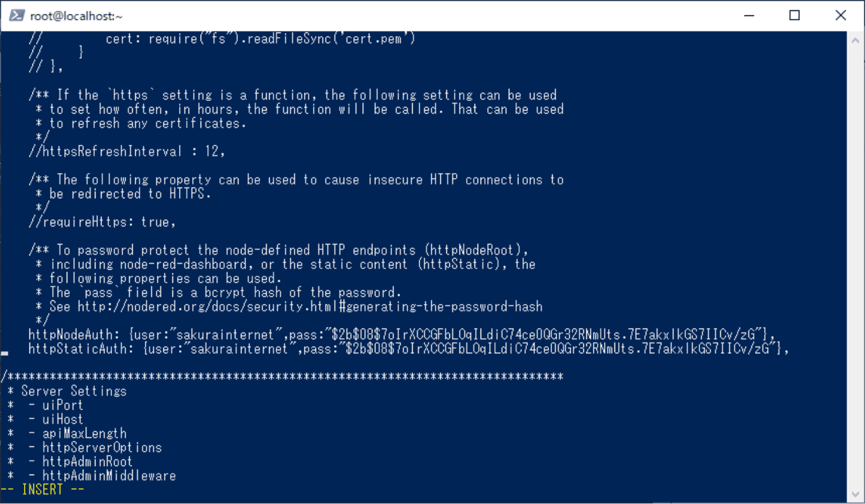Viewport: 865px width, 504px height.
Task: Click the uiPort entry in the comment list
Action: pyautogui.click(x=62, y=405)
